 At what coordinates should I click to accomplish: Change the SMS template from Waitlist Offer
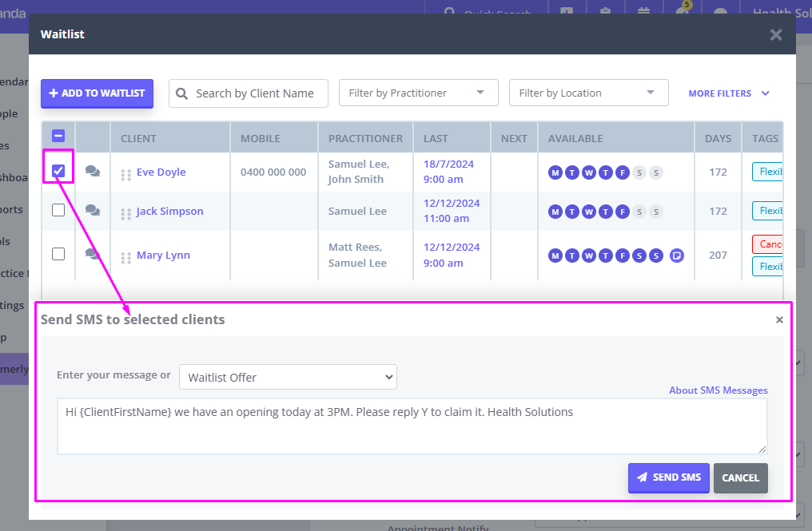coord(288,377)
